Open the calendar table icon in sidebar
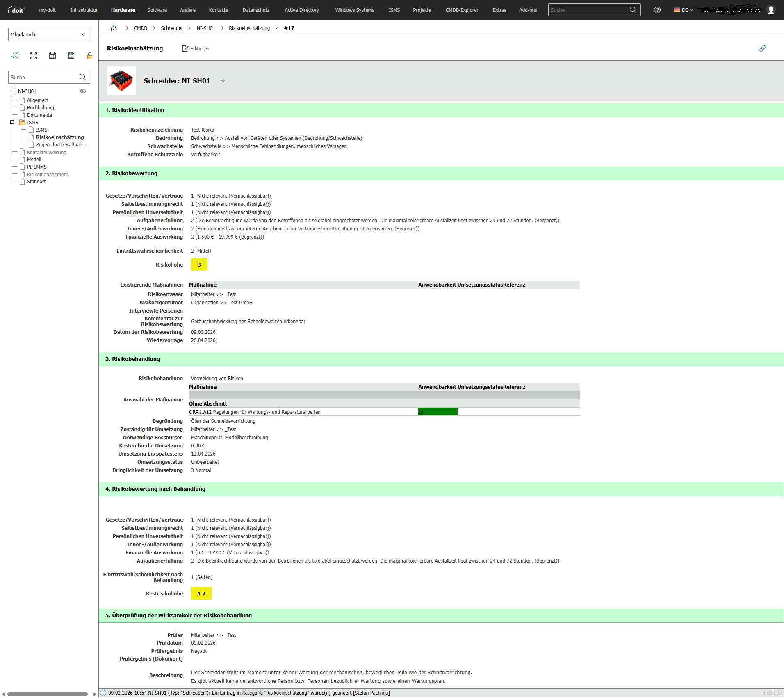 (52, 56)
